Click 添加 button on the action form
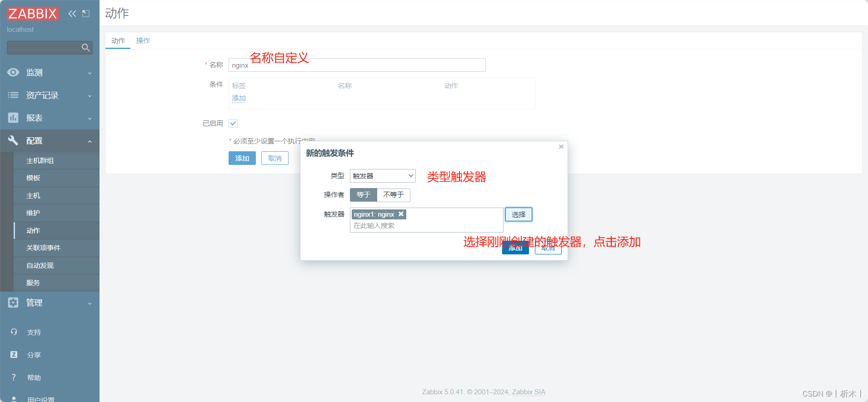 242,158
